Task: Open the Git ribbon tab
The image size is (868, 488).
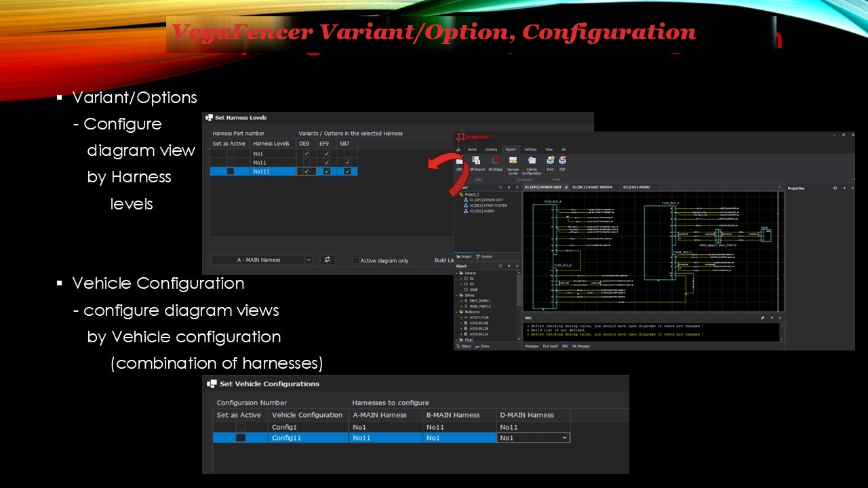Action: coord(564,149)
